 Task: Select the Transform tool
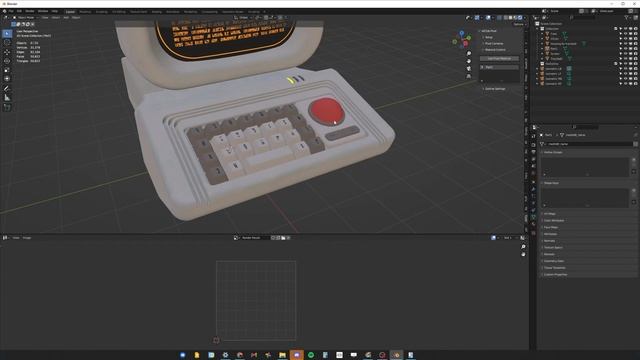[x=7, y=79]
